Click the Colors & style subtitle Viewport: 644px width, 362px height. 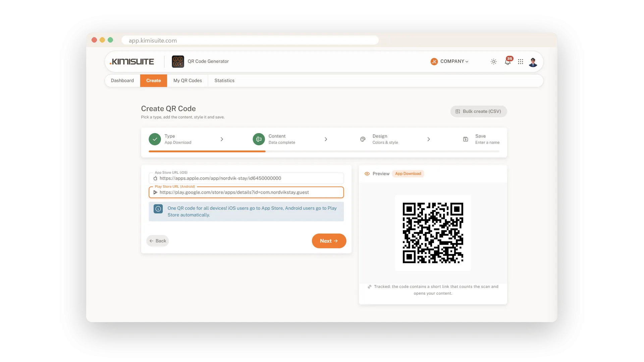385,142
